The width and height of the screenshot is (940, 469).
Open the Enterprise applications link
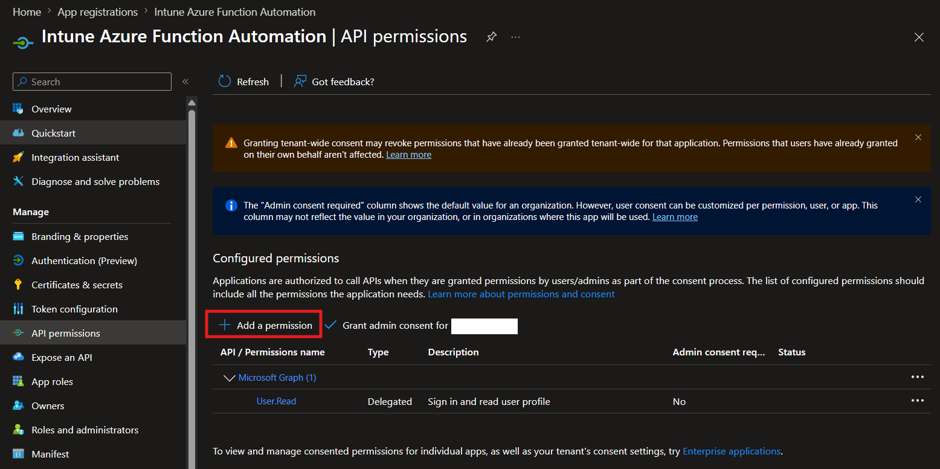pos(731,451)
